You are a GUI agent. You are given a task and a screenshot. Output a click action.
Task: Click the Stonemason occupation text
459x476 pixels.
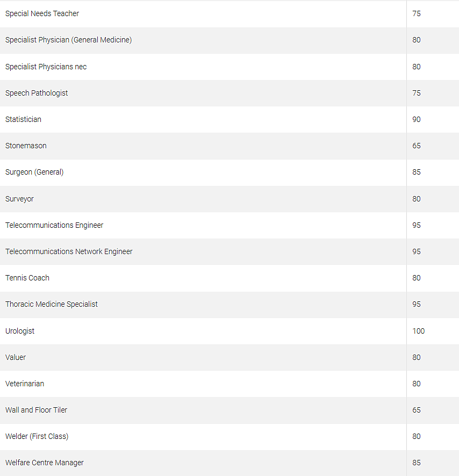point(26,146)
